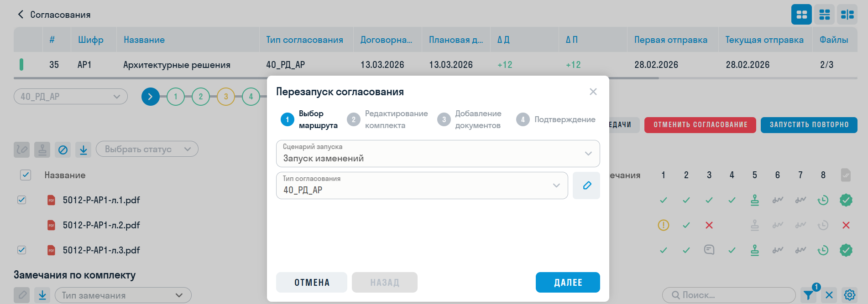Viewport: 868px width, 304px height.
Task: Click clock-history icon for 5012-Р-АР1-л.3.pdf
Action: pyautogui.click(x=823, y=250)
